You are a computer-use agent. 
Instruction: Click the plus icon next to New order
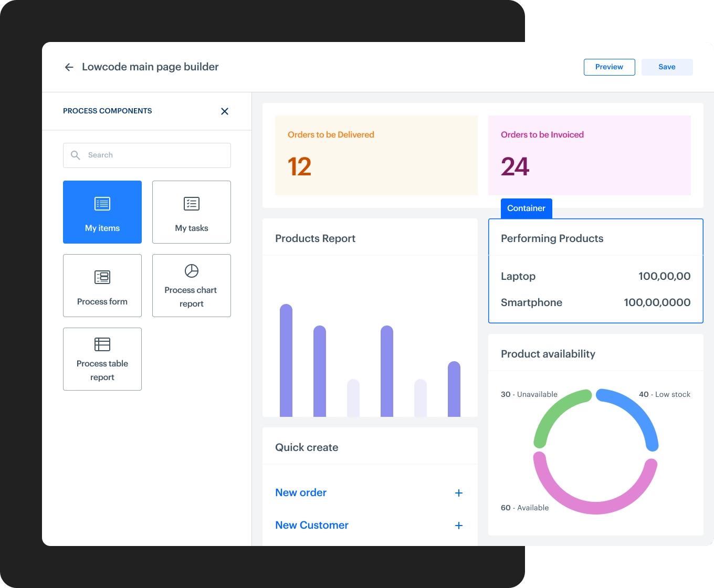point(458,493)
